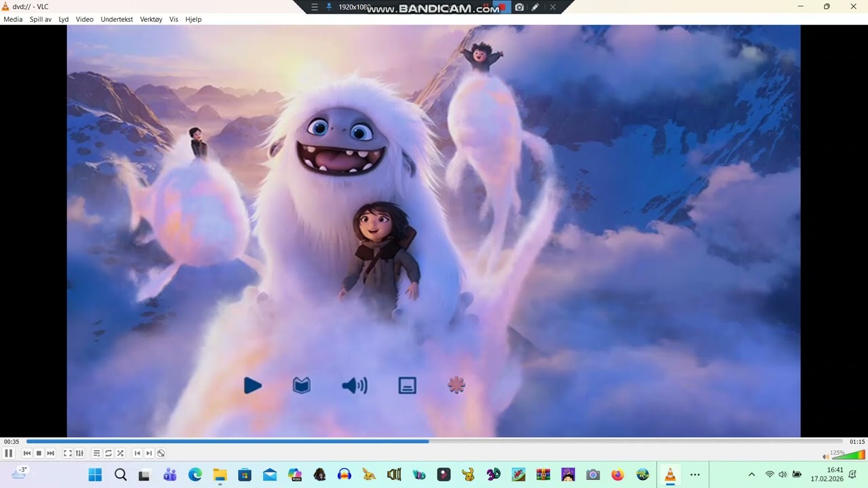Open the Mail app from the taskbar
The width and height of the screenshot is (868, 488).
[x=270, y=474]
